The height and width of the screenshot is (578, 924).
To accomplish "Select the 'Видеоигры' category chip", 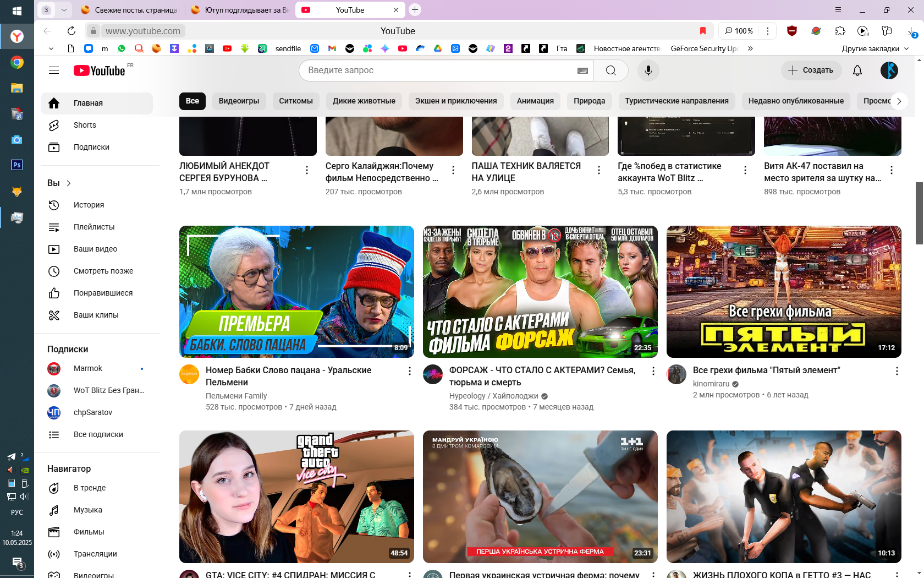I will pos(239,101).
